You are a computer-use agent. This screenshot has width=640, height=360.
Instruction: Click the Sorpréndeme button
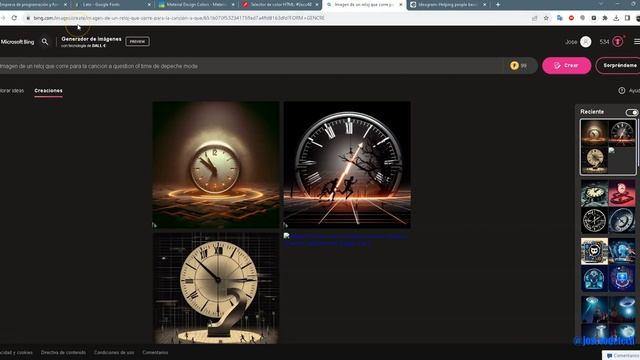click(x=619, y=66)
